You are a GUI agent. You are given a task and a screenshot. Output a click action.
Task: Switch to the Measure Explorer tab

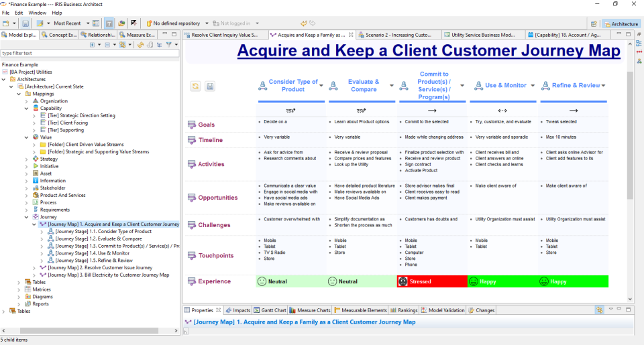click(x=137, y=35)
